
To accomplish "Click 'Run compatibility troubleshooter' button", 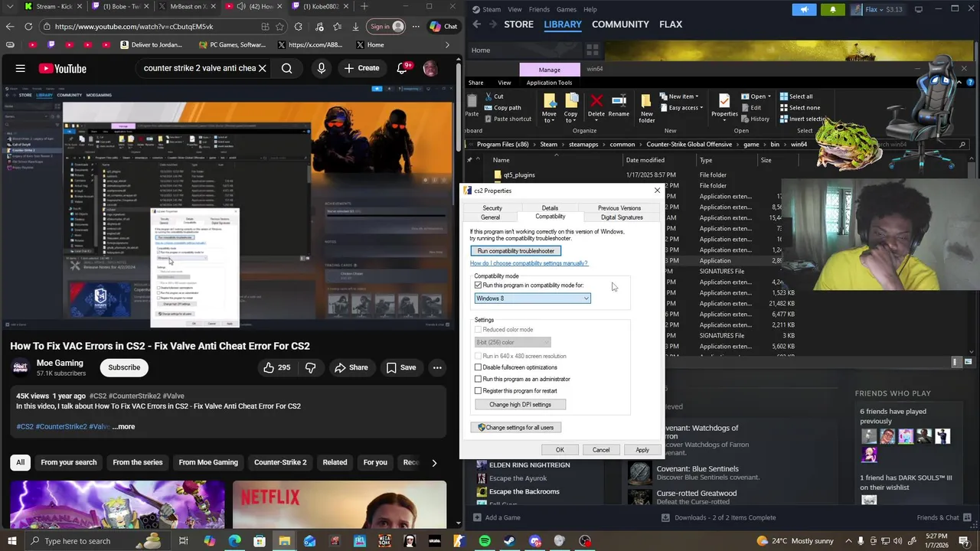I will coord(516,251).
